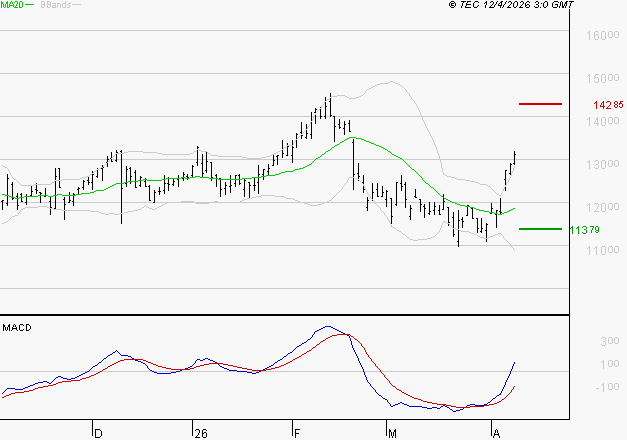
Task: Click the MACD 300 scale label
Action: coord(610,341)
